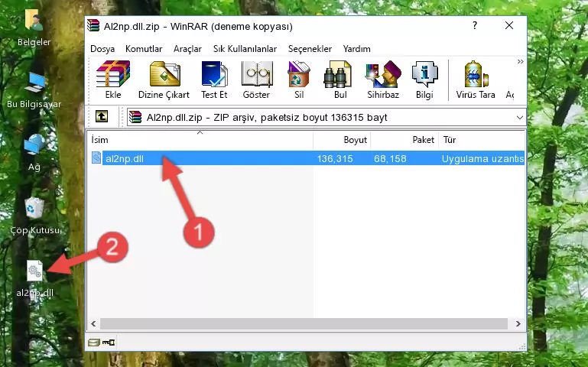Viewport: 588px width, 367px height.
Task: Launch the Sihirbaz wizard
Action: pyautogui.click(x=383, y=80)
